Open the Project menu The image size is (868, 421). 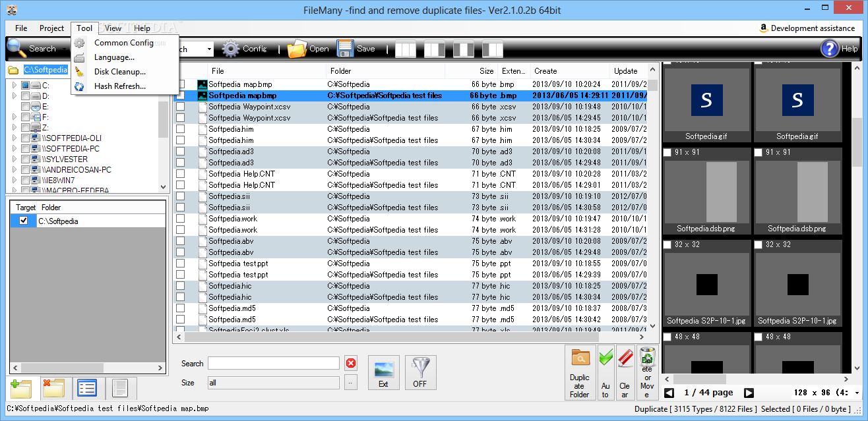pyautogui.click(x=51, y=28)
